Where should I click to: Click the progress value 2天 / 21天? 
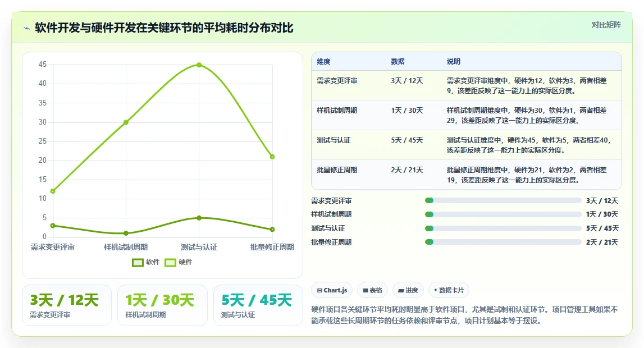[x=602, y=242]
